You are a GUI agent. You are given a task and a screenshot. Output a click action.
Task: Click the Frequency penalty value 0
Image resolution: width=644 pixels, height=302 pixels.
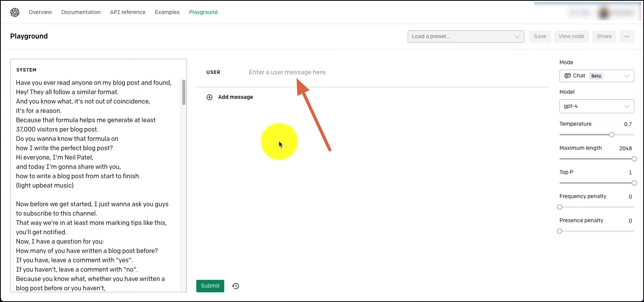tap(630, 197)
